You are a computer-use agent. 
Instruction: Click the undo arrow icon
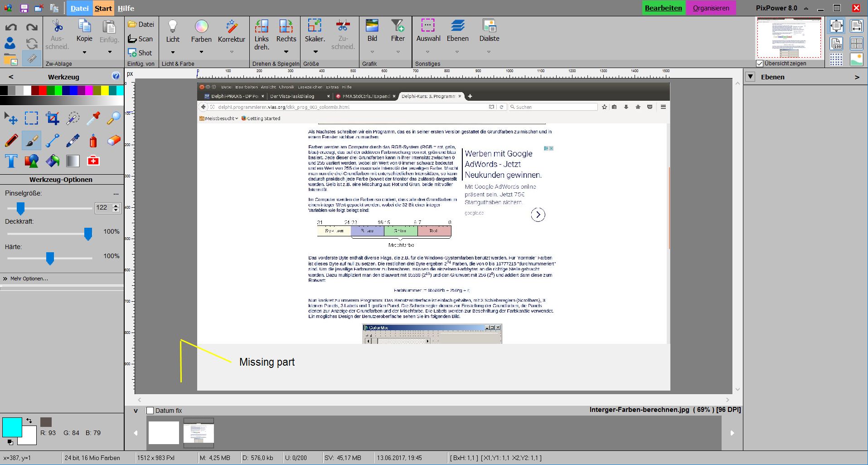(x=11, y=28)
